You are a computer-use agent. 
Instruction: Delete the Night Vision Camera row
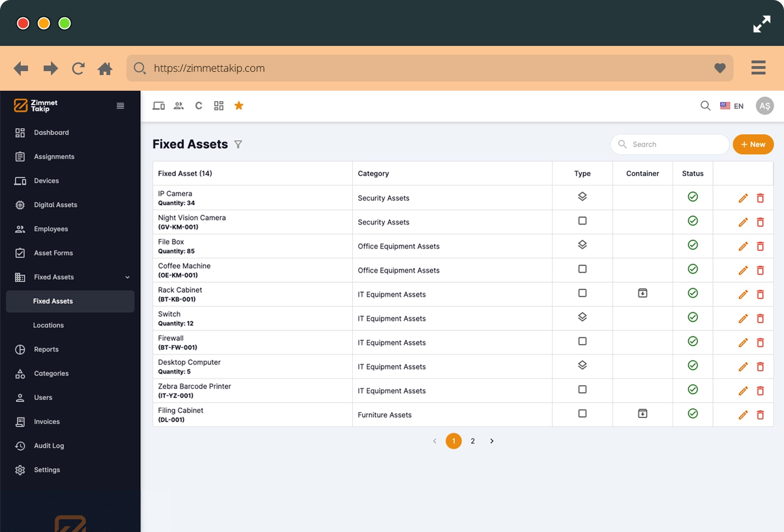pyautogui.click(x=760, y=222)
